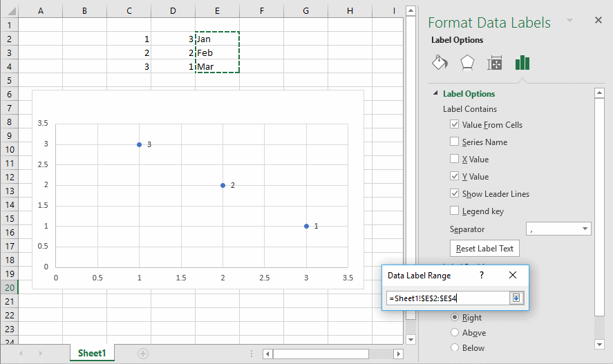Open the task pane options dropdown arrow
Viewport: 613px width, 364px height.
tap(569, 20)
